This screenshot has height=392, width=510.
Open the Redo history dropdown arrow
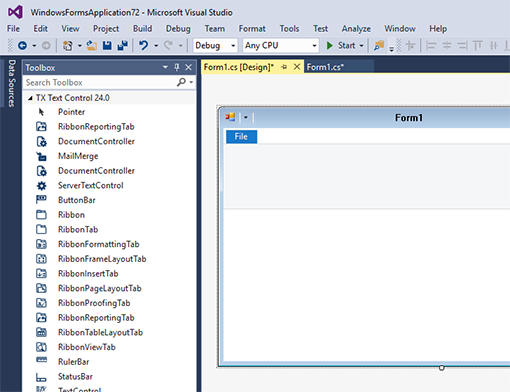(181, 46)
